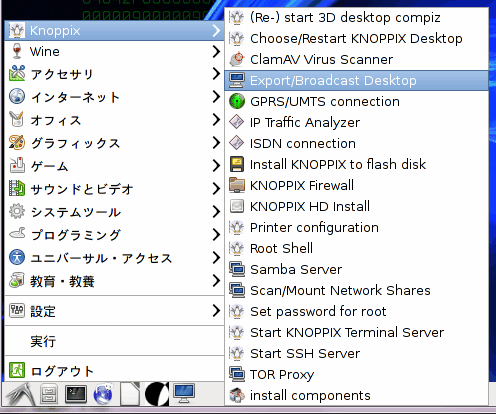Click the Knoppix penguin menu icon
Viewport: 496px width, 414px height.
[x=17, y=30]
